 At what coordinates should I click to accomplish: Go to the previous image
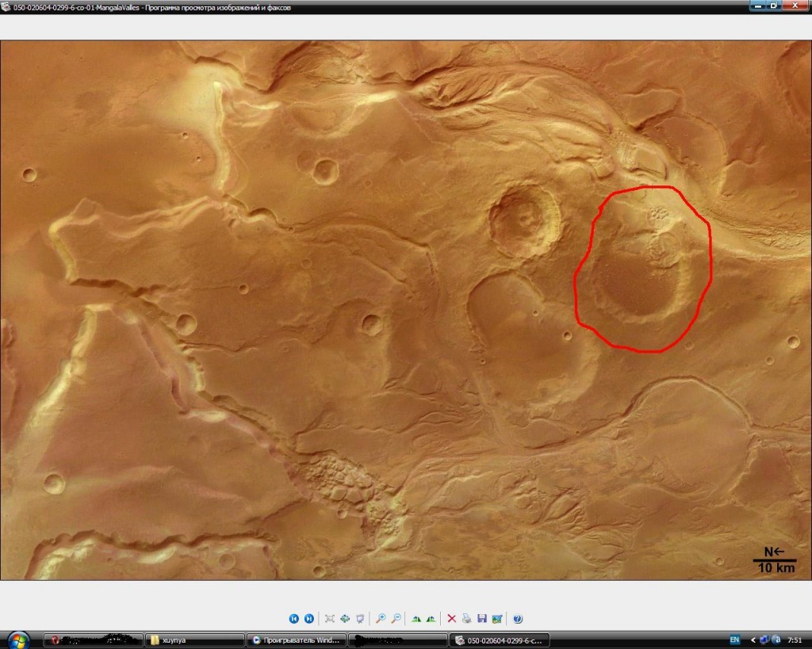(x=293, y=618)
